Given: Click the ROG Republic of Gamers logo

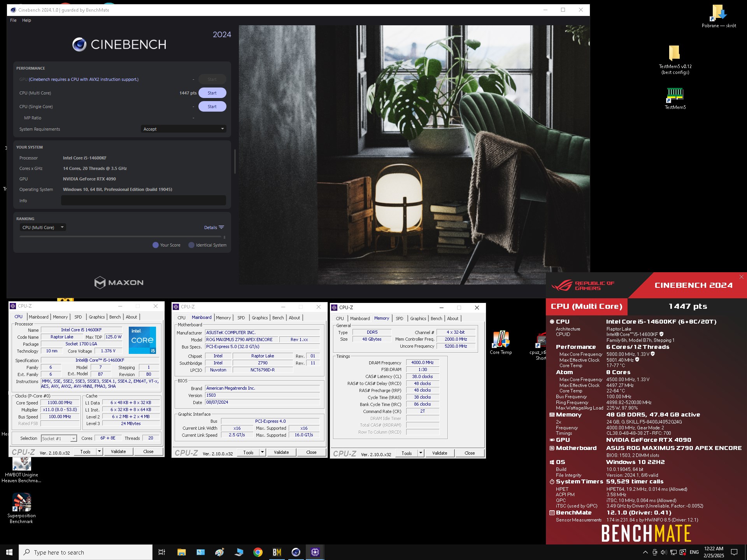Looking at the screenshot, I should pyautogui.click(x=583, y=285).
